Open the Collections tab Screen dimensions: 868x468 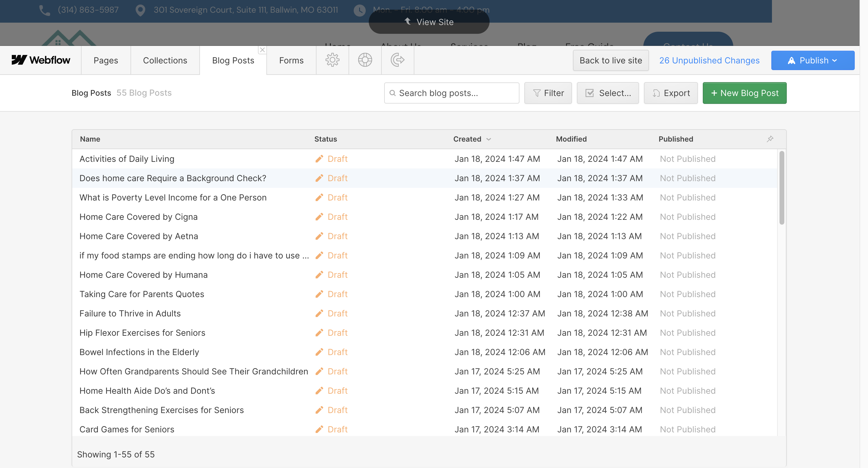165,60
